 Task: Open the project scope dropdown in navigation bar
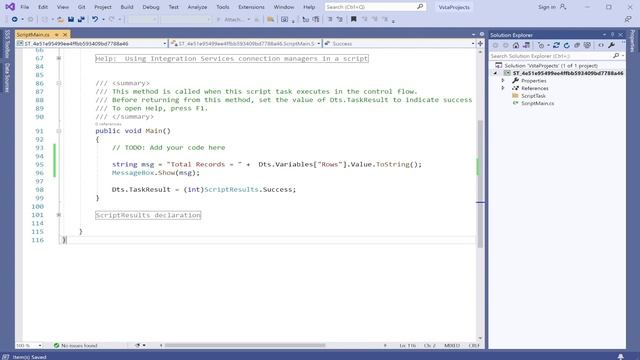(164, 43)
